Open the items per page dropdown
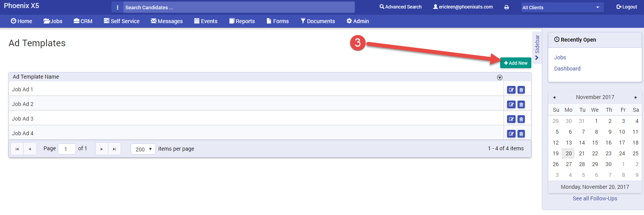 (x=143, y=149)
